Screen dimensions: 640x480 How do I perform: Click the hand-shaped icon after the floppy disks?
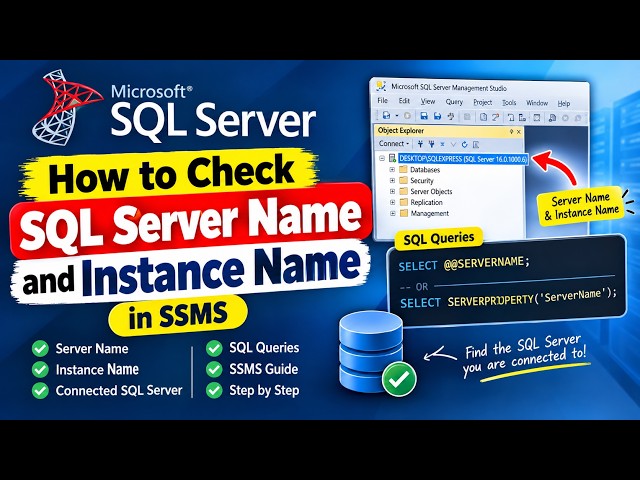click(451, 116)
